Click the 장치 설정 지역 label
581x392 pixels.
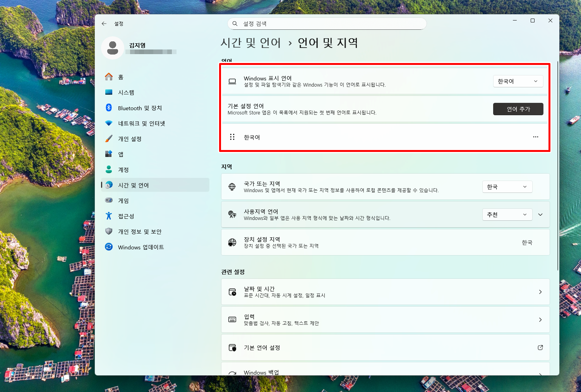click(262, 239)
